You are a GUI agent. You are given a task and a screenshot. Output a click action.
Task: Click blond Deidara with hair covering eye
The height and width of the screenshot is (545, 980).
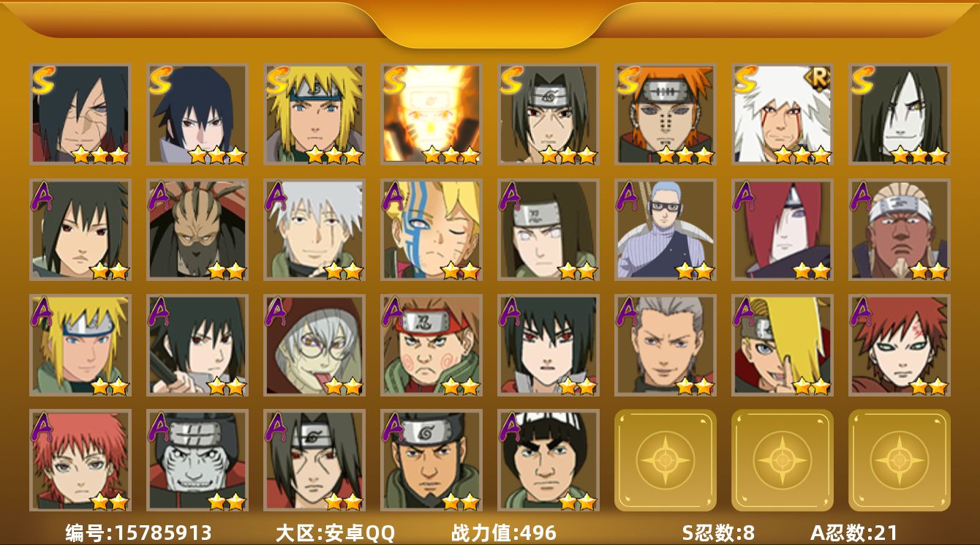click(x=783, y=345)
